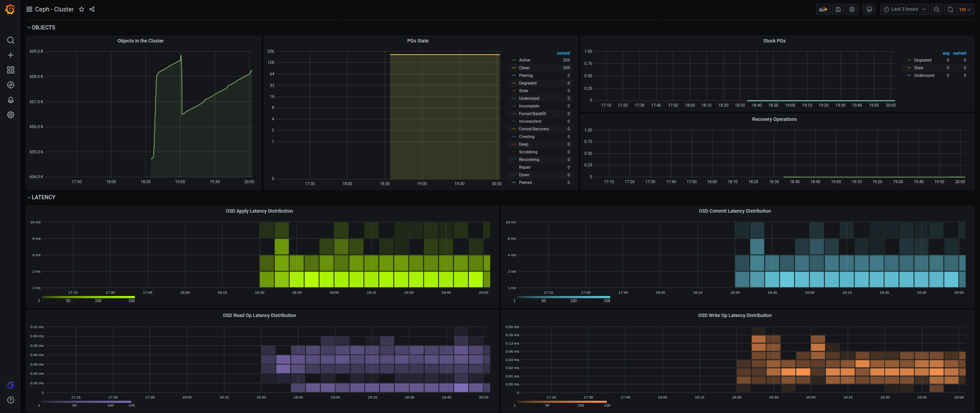
Task: Collapse the OBJECTS row
Action: coord(43,28)
